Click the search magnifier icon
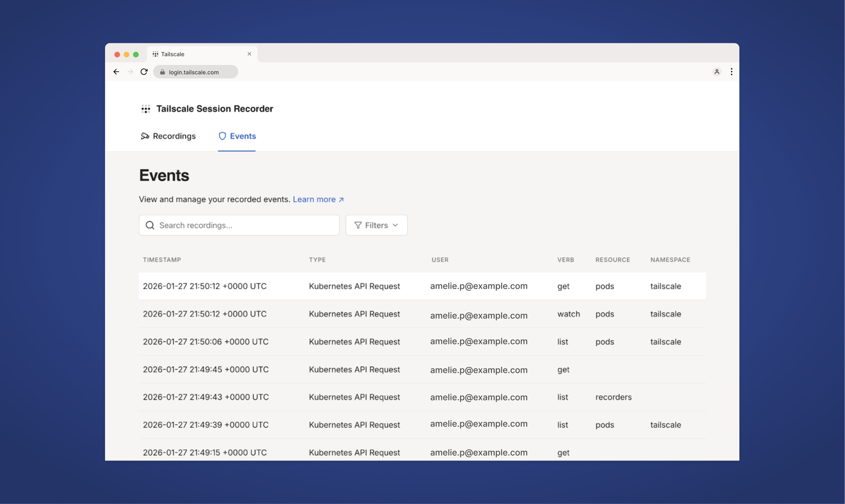The height and width of the screenshot is (504, 845). pyautogui.click(x=150, y=225)
